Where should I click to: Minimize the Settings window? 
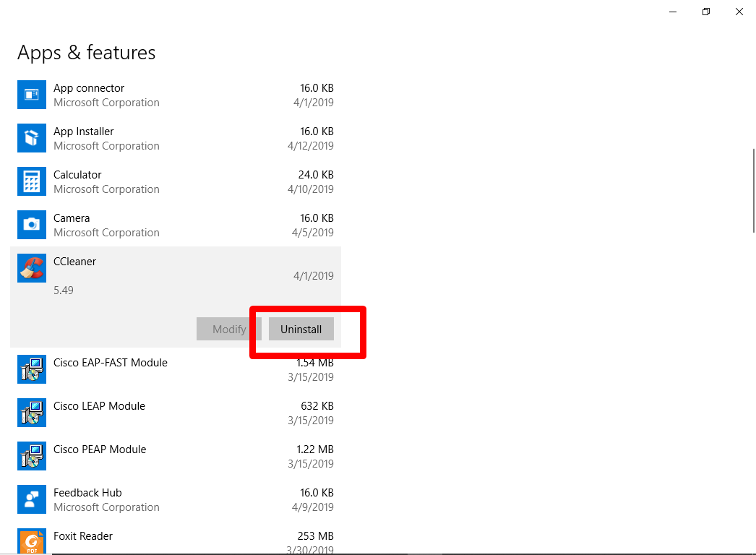(673, 12)
